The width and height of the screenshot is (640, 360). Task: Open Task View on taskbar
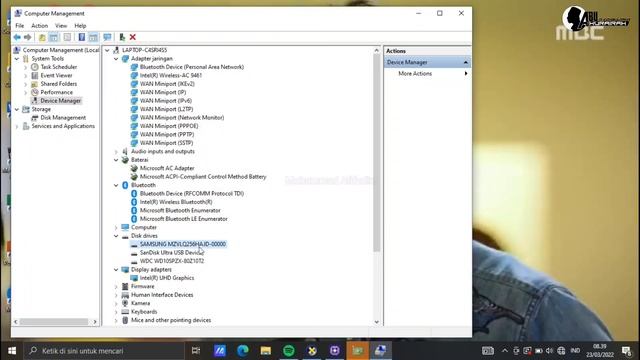click(x=196, y=351)
